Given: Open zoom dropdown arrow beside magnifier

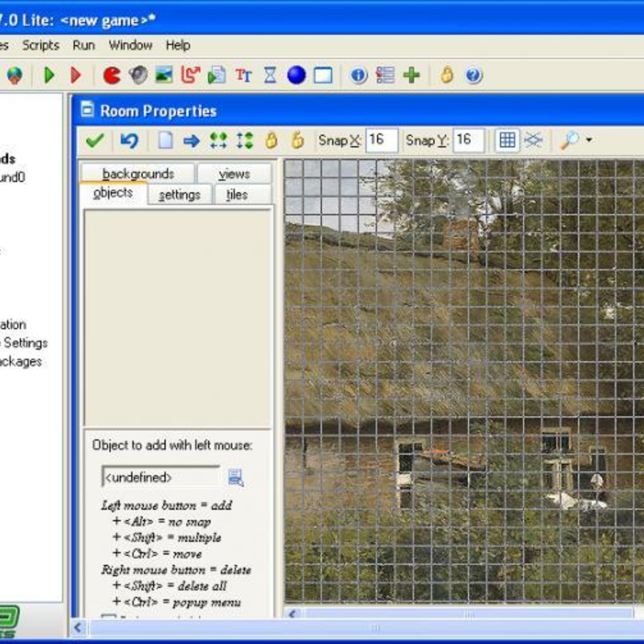Looking at the screenshot, I should [589, 140].
